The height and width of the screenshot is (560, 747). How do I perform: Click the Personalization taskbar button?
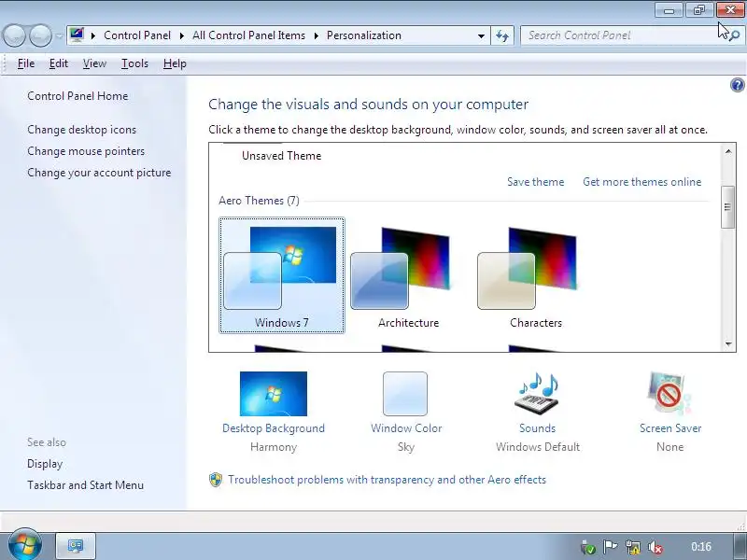click(x=76, y=546)
